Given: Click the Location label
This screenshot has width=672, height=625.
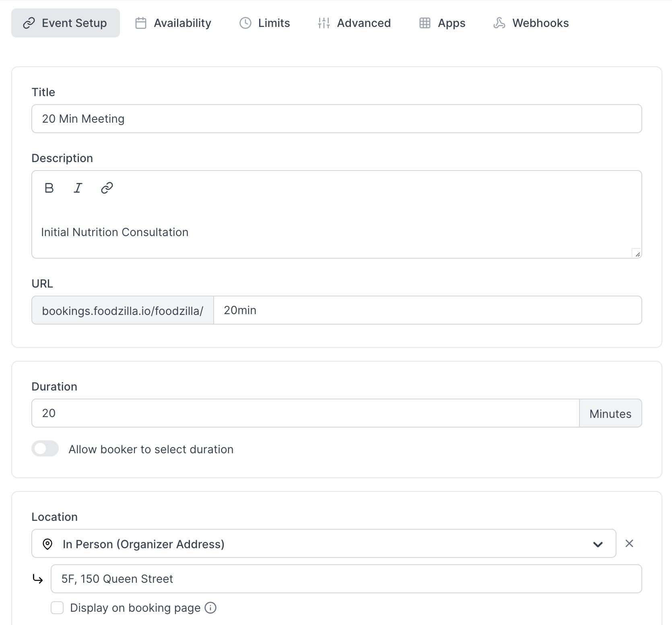Looking at the screenshot, I should click(x=55, y=517).
